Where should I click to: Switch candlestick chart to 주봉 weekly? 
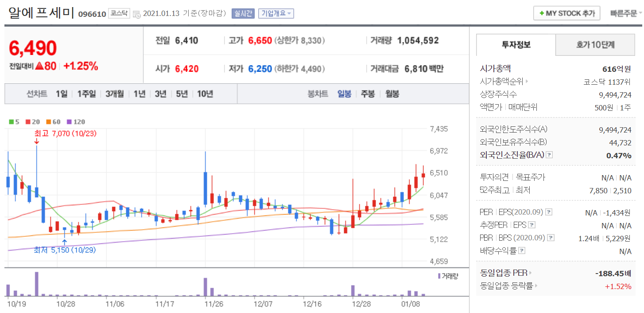coord(368,94)
